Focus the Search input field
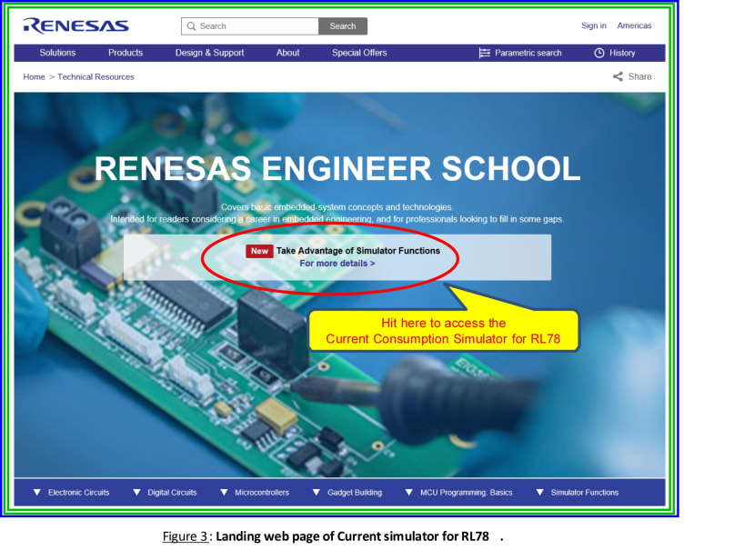 click(250, 26)
